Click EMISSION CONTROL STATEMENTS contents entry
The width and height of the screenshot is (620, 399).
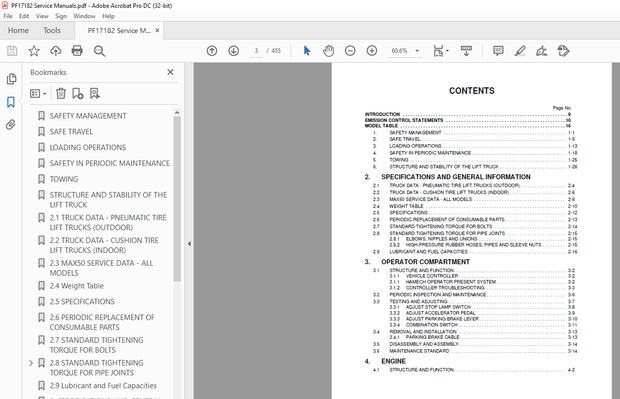click(404, 120)
